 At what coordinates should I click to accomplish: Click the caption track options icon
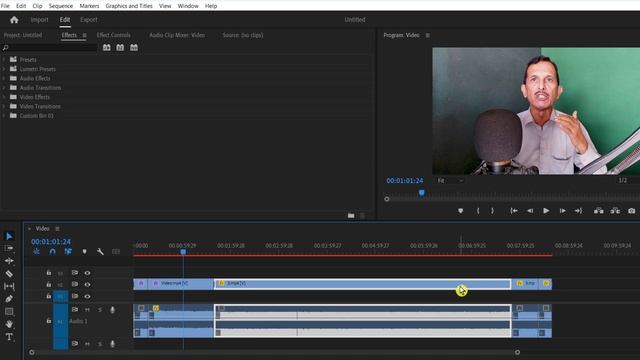coord(116,251)
